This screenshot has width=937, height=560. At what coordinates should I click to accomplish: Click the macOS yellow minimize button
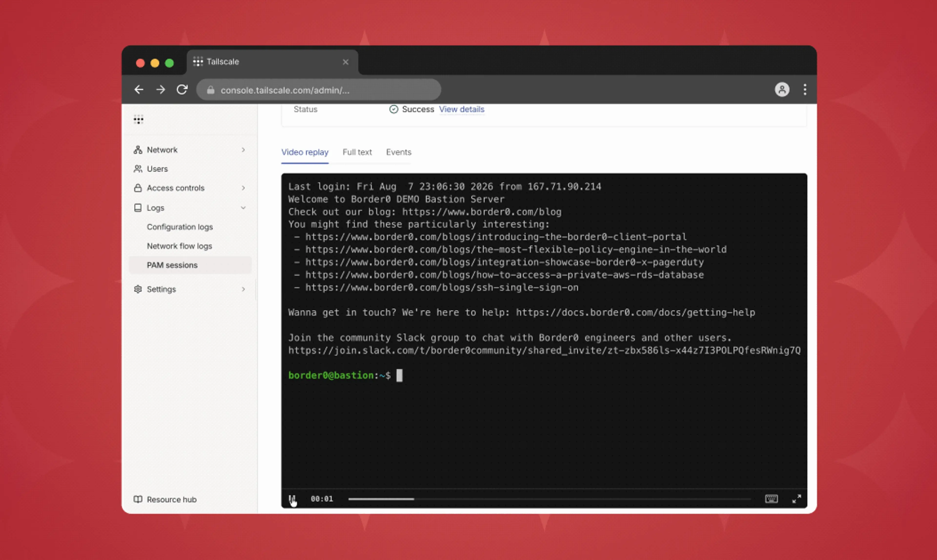(x=155, y=63)
